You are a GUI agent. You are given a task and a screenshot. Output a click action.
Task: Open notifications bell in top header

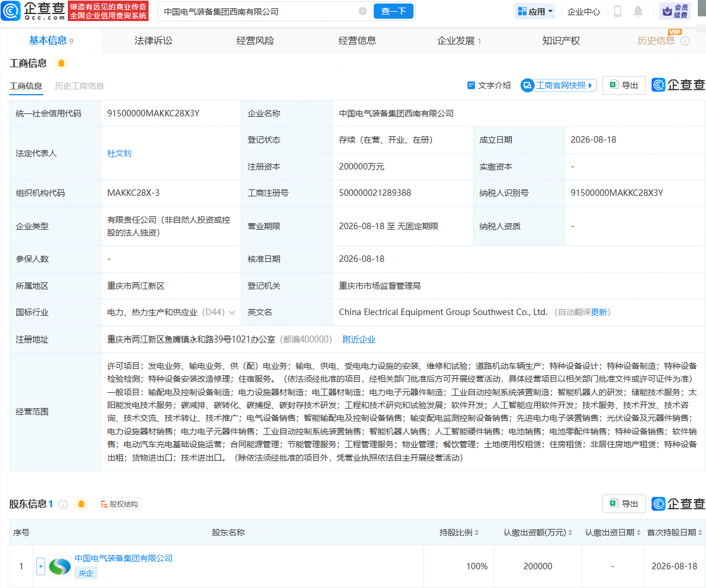(638, 11)
